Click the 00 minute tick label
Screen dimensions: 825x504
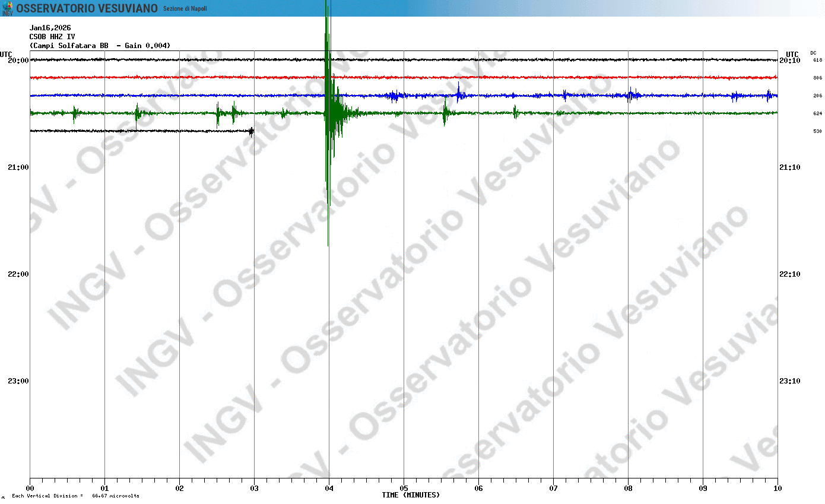click(30, 489)
